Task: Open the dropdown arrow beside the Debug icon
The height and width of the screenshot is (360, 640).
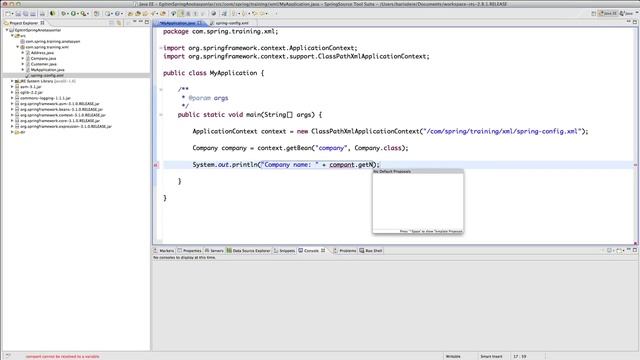Action: (68, 14)
